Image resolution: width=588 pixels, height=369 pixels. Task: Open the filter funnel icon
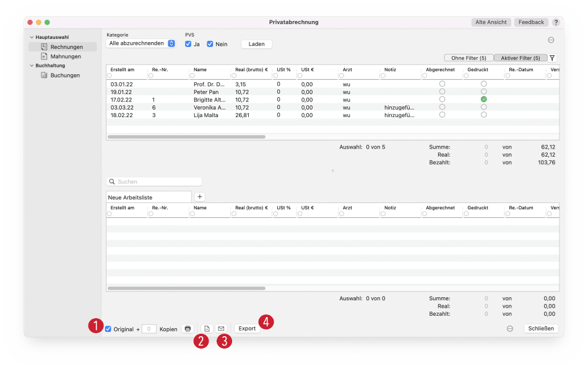[x=552, y=58]
